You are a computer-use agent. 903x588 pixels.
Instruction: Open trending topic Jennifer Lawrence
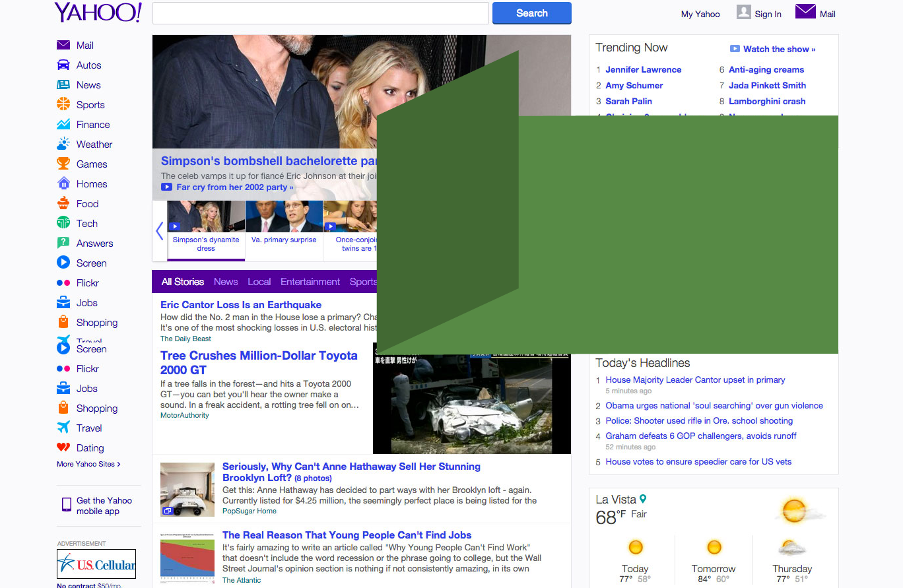click(x=644, y=69)
